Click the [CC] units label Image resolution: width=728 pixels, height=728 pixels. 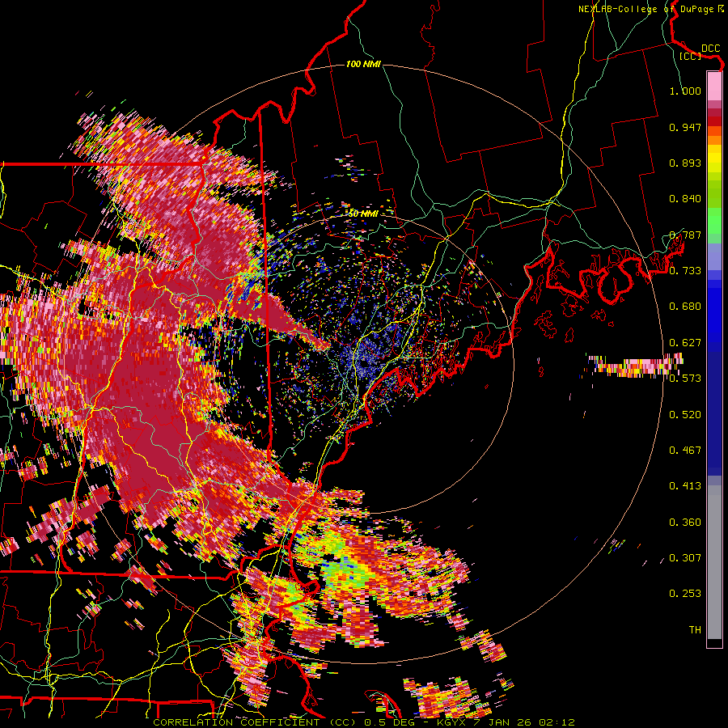point(690,56)
